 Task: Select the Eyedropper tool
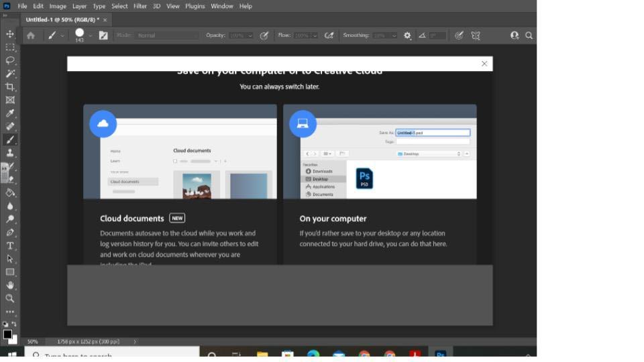coord(10,113)
